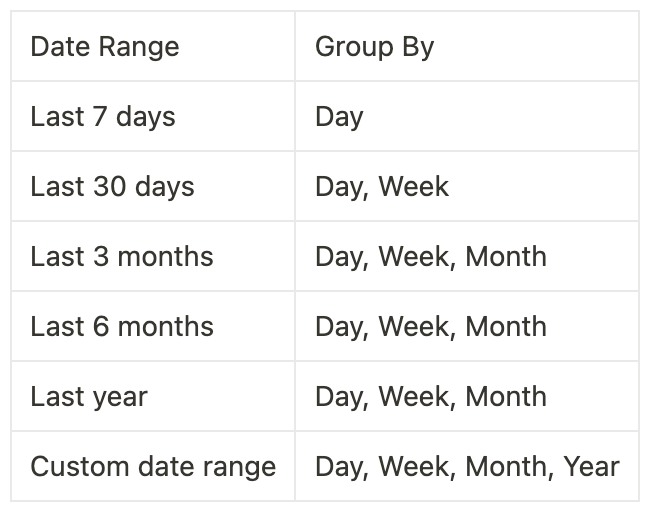
Task: Click the "Day, Week, Month, Year" cell
Action: coord(467,467)
